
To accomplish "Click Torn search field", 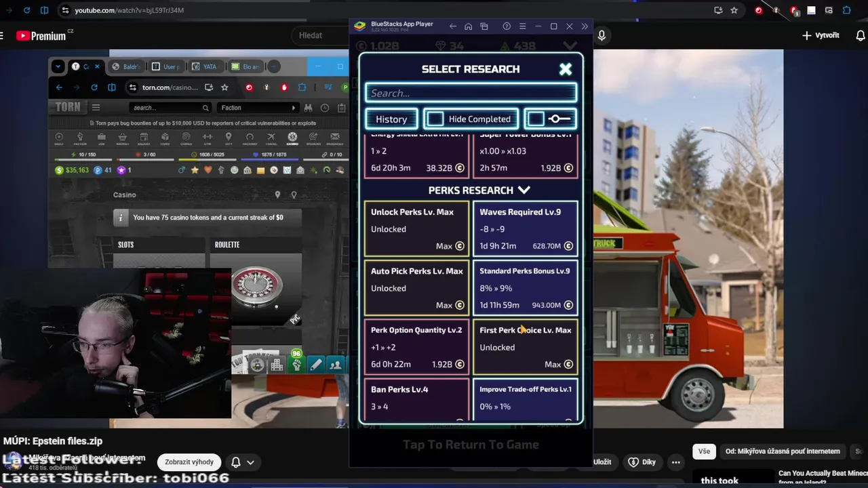I will click(170, 108).
